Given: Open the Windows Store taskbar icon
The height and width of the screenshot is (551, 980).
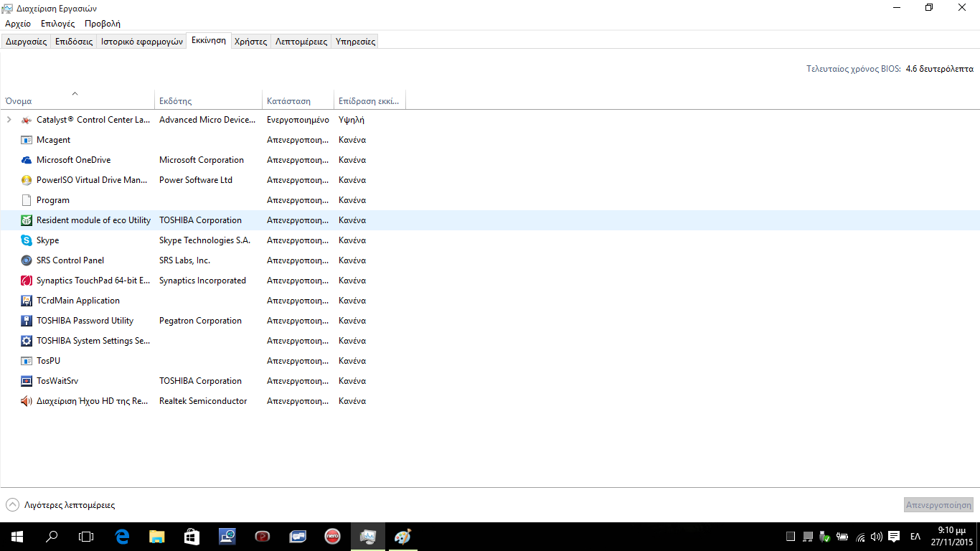Looking at the screenshot, I should click(x=192, y=536).
